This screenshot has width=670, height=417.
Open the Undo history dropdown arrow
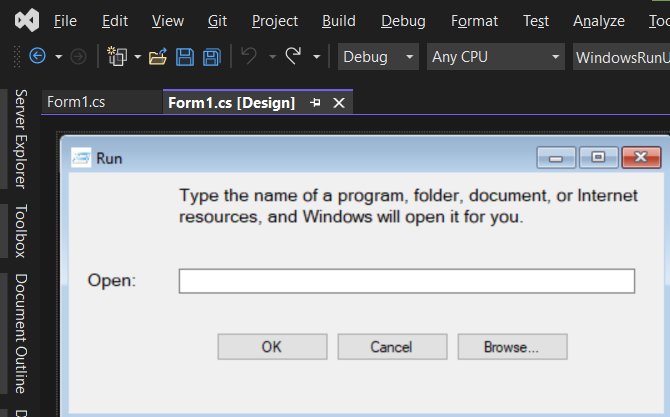coord(272,56)
